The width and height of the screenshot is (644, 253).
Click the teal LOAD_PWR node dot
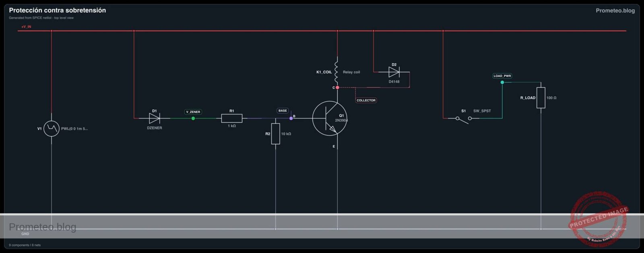[x=502, y=82]
